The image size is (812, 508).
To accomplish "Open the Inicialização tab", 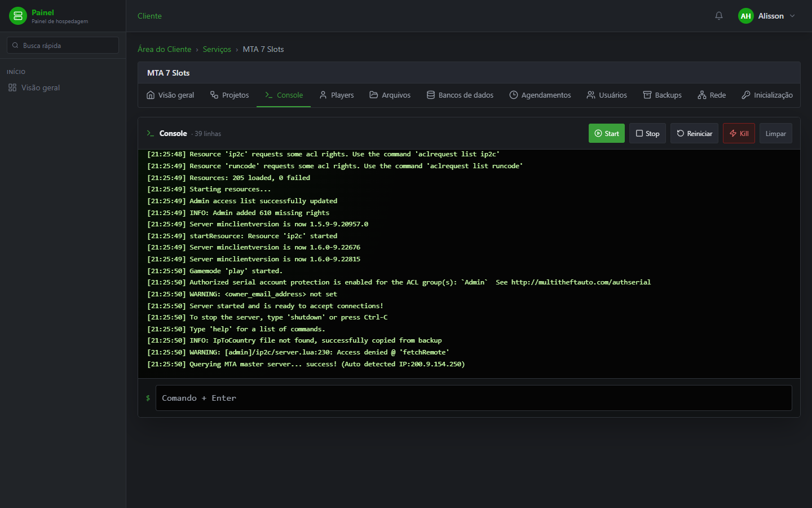I will [767, 95].
